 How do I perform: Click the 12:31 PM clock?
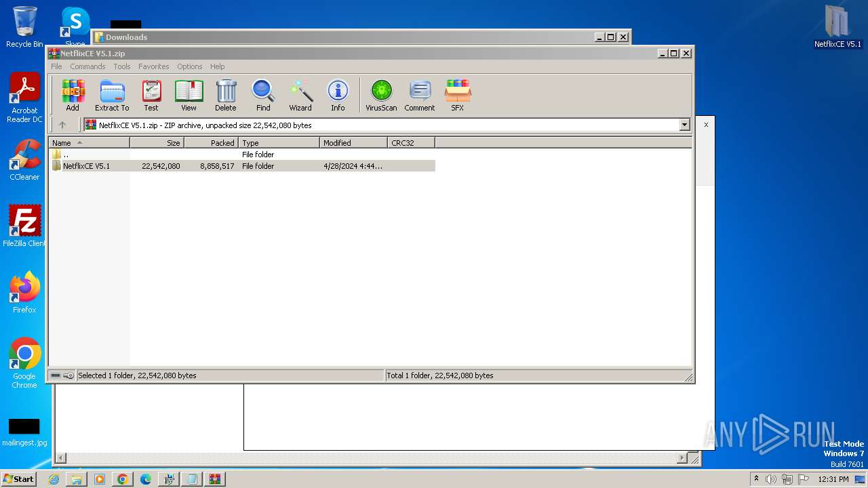point(833,479)
